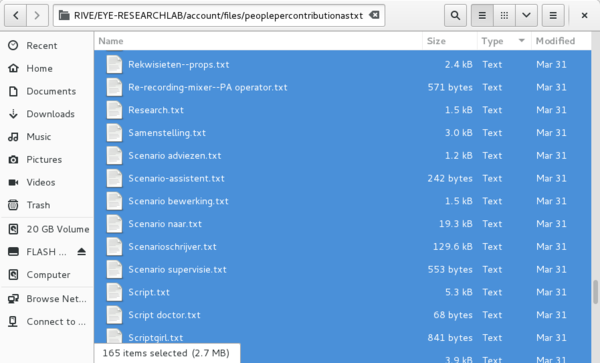Click the 68 bytes size value
Image resolution: width=600 pixels, height=363 pixels.
tap(453, 315)
